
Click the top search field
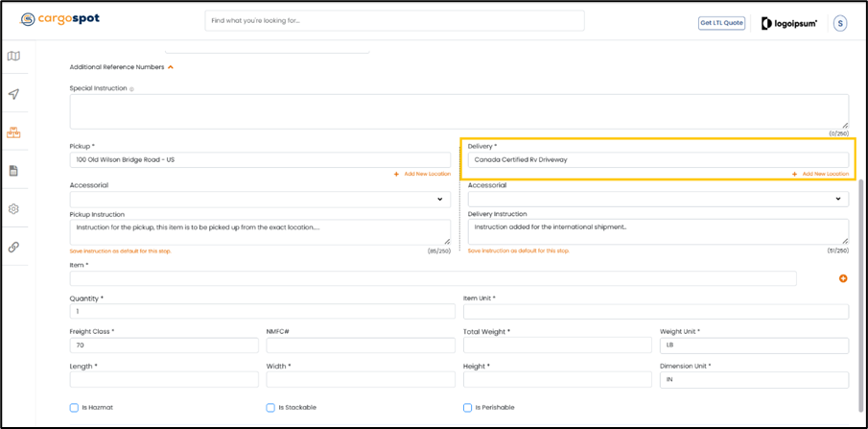pyautogui.click(x=394, y=20)
